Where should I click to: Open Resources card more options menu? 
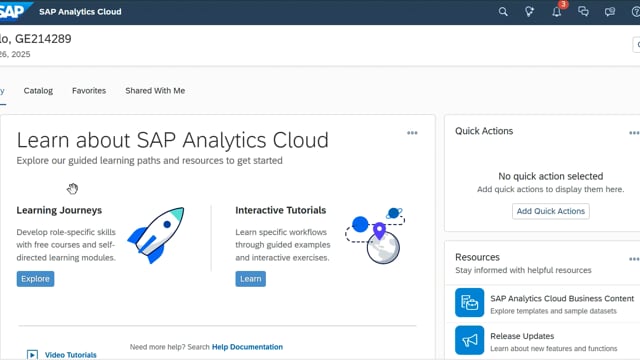[x=634, y=259]
